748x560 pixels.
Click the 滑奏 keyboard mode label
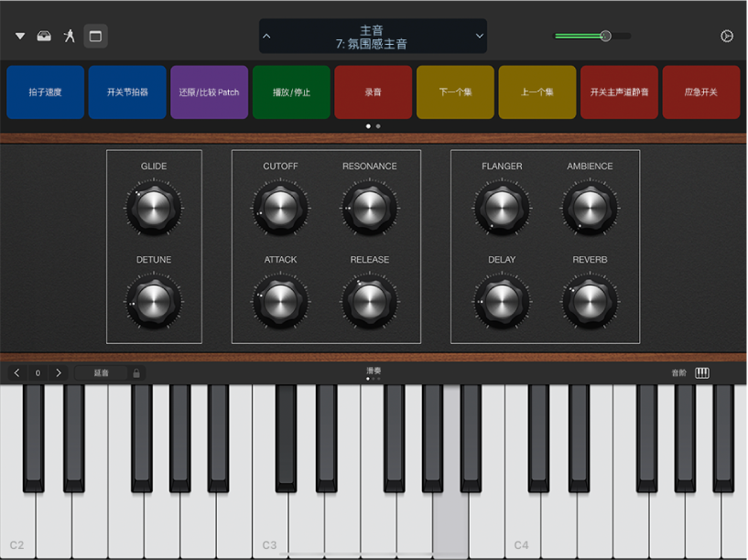[374, 371]
